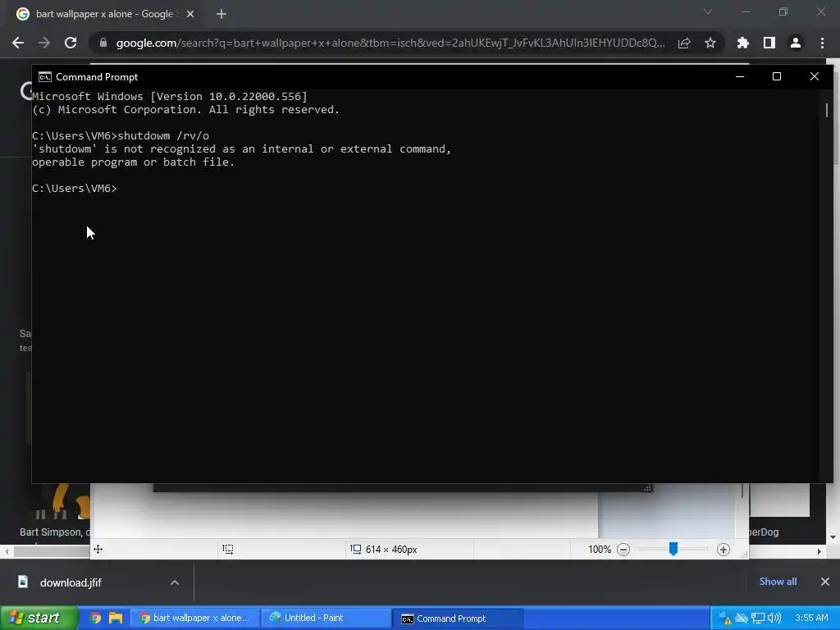
Task: Click Chrome's forward arrow
Action: (x=44, y=43)
